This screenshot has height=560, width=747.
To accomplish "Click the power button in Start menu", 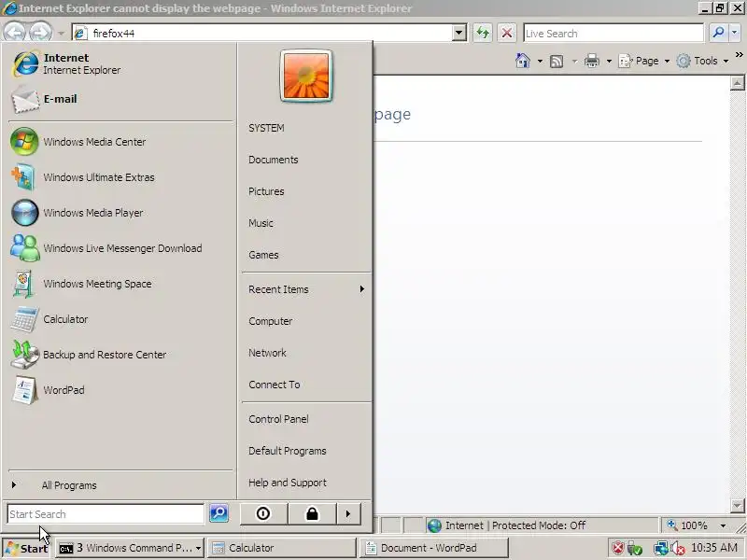I will point(263,514).
